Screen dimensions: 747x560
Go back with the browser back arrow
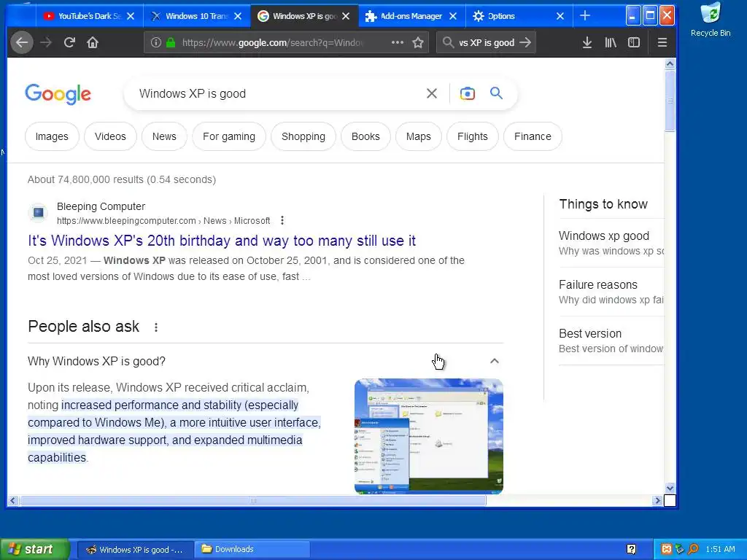point(22,42)
